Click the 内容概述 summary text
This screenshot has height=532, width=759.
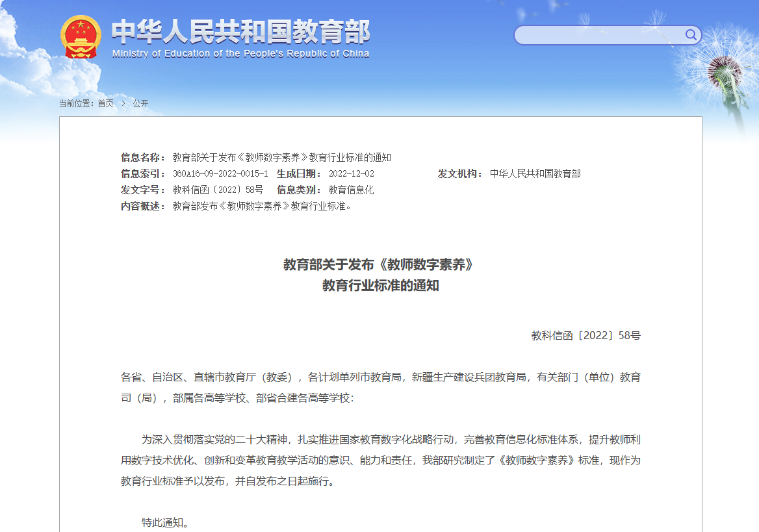tap(261, 207)
